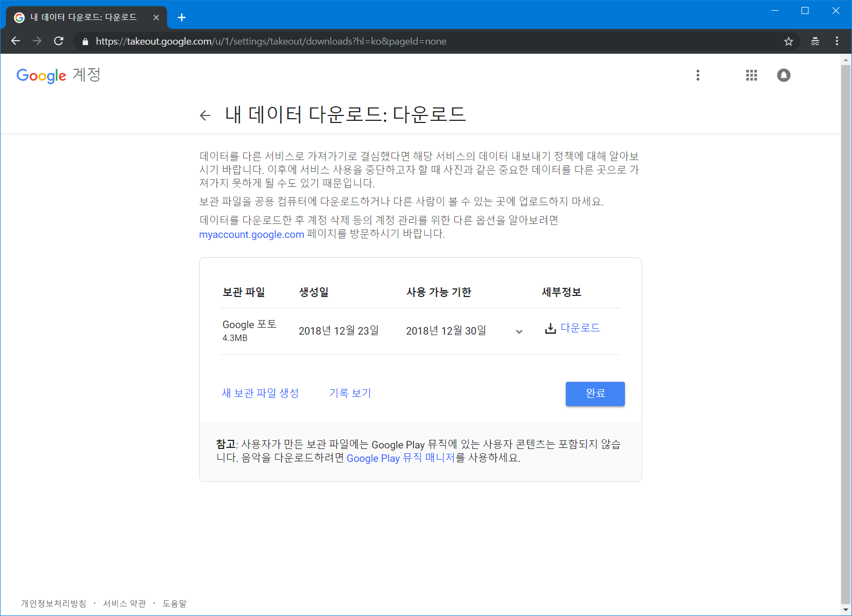The image size is (852, 616).
Task: Click the back arrow beside the page title
Action: pyautogui.click(x=205, y=115)
